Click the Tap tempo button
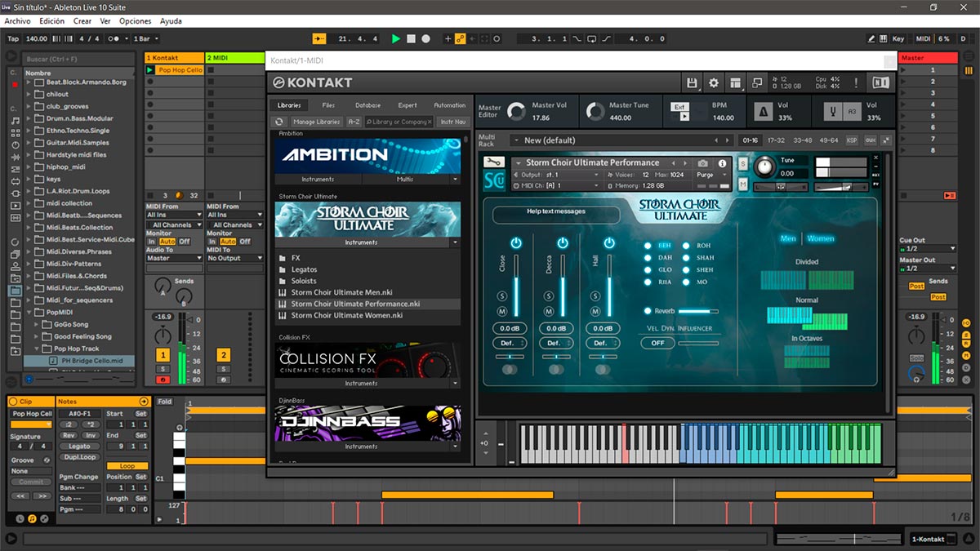The image size is (980, 551). tap(13, 38)
